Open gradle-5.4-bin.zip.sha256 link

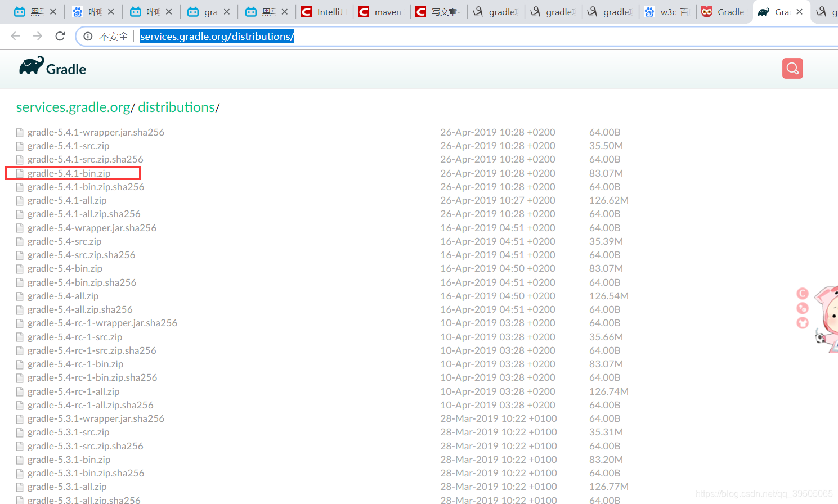click(82, 283)
